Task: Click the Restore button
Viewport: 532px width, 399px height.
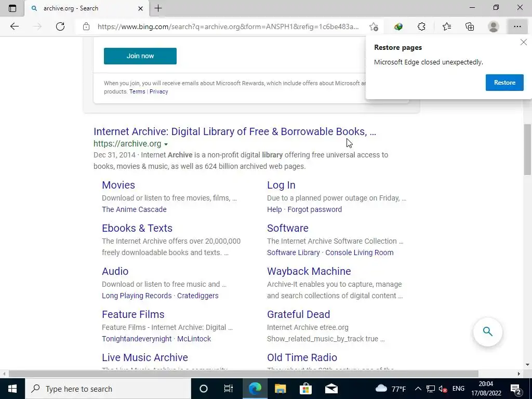Action: 504,83
